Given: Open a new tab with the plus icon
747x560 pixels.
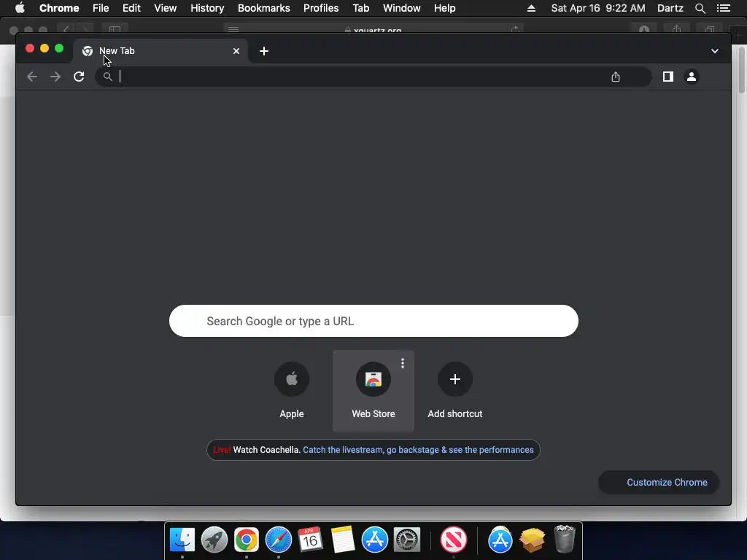Looking at the screenshot, I should (x=264, y=51).
